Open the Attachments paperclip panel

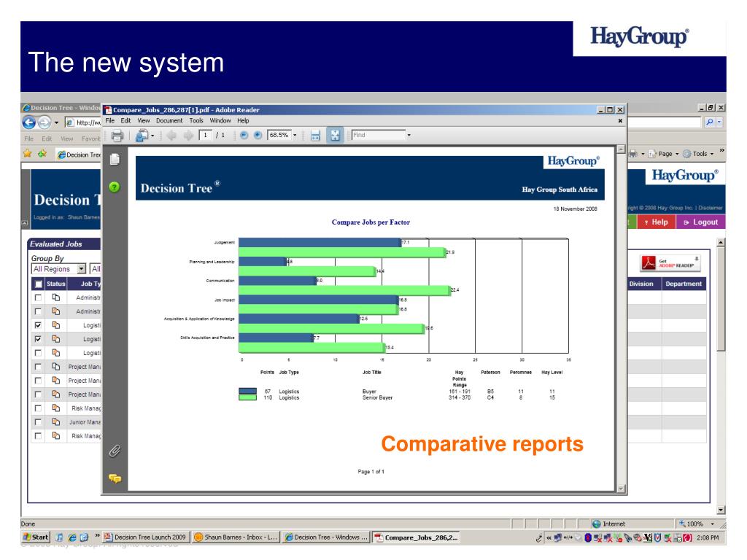[x=115, y=451]
